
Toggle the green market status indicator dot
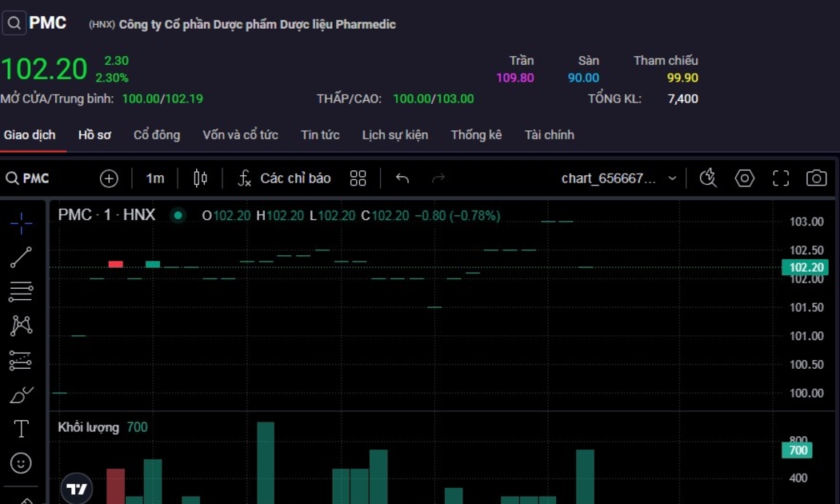pyautogui.click(x=178, y=215)
